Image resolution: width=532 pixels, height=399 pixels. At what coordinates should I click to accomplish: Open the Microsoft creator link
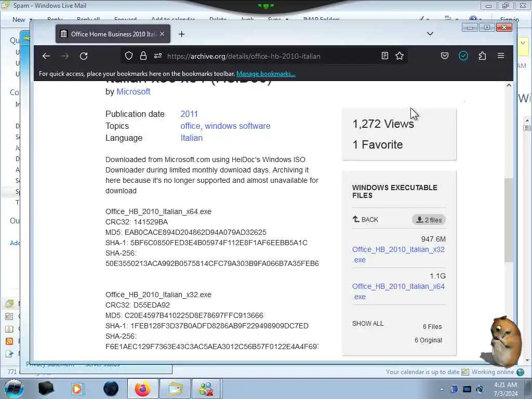134,91
